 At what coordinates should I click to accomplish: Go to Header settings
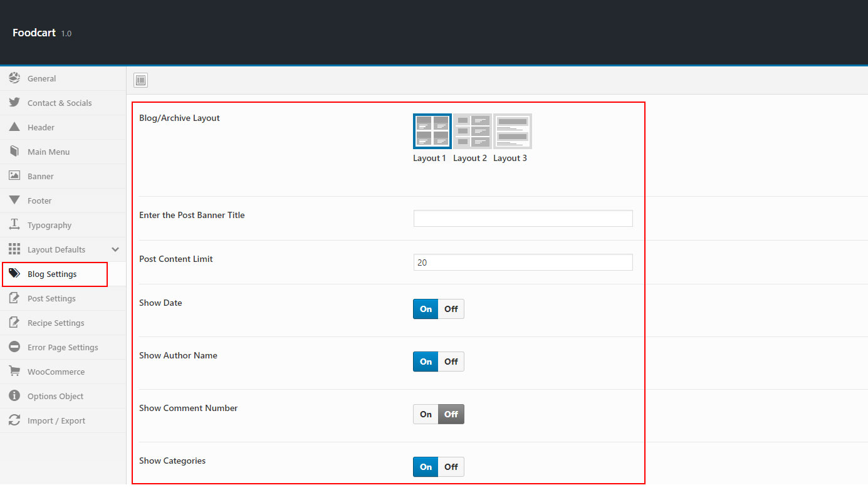point(63,127)
